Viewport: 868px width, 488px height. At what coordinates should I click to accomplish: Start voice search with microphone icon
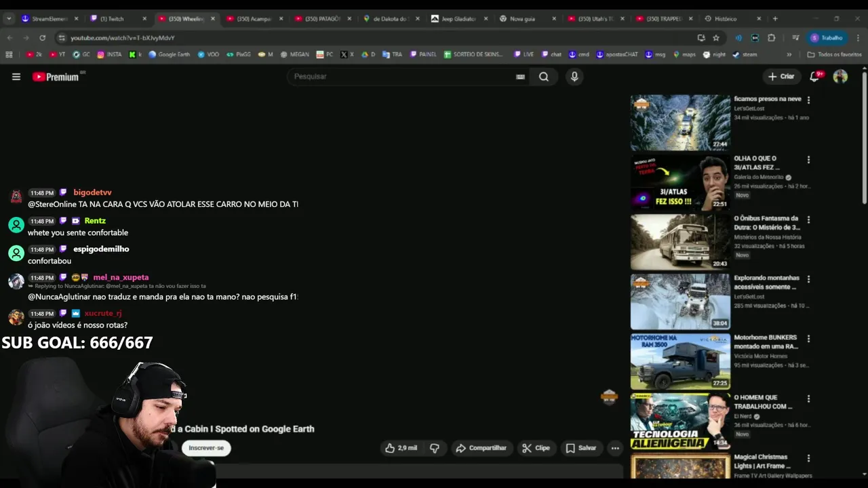tap(574, 77)
